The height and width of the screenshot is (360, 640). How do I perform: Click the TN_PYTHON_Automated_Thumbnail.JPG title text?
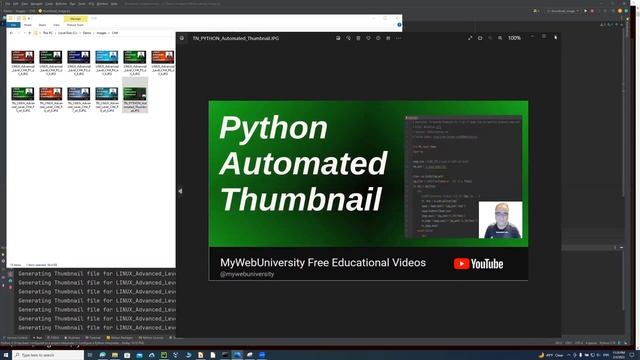[x=236, y=38]
